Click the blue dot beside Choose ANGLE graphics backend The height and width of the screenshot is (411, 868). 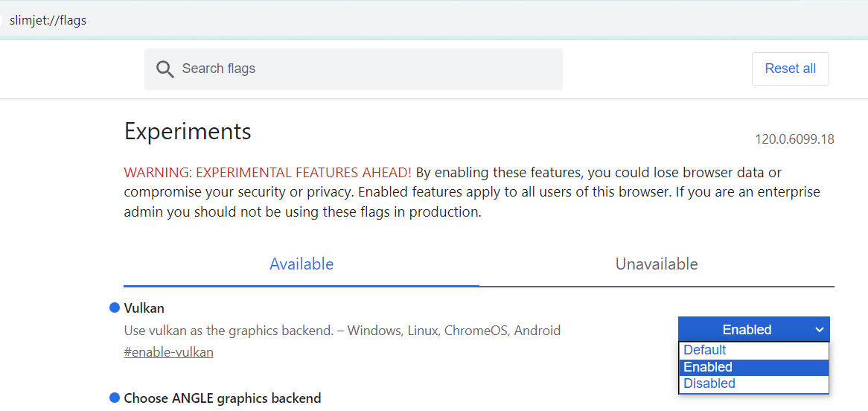click(115, 398)
